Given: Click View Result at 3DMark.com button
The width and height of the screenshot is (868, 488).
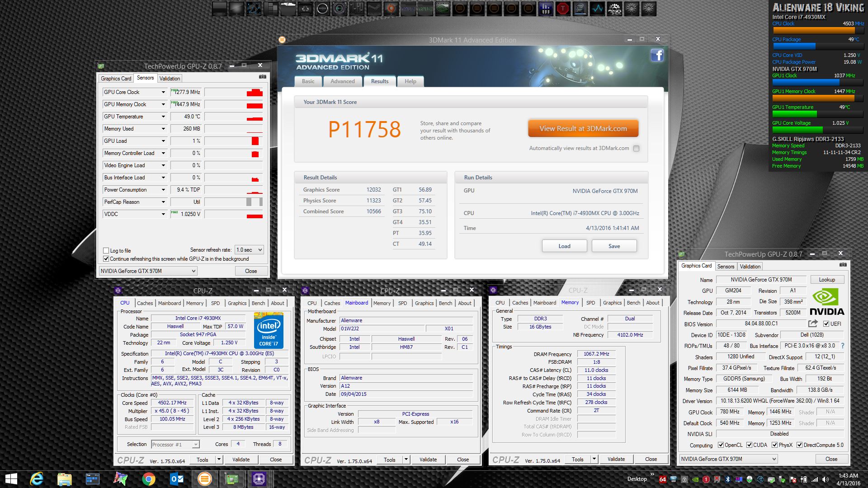Looking at the screenshot, I should tap(583, 128).
